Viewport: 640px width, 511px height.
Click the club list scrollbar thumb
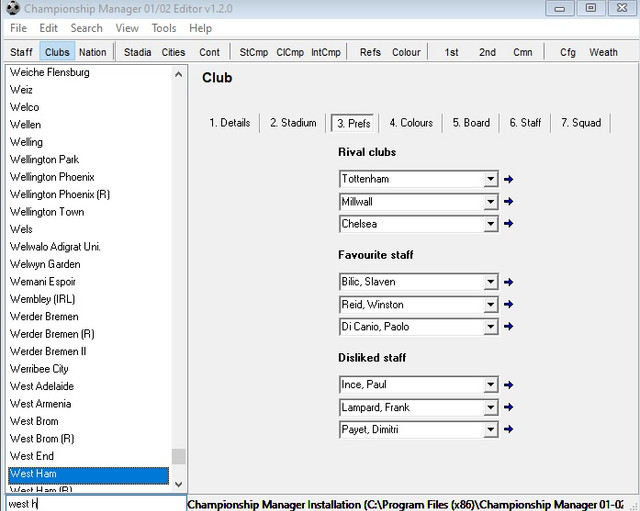[x=178, y=456]
